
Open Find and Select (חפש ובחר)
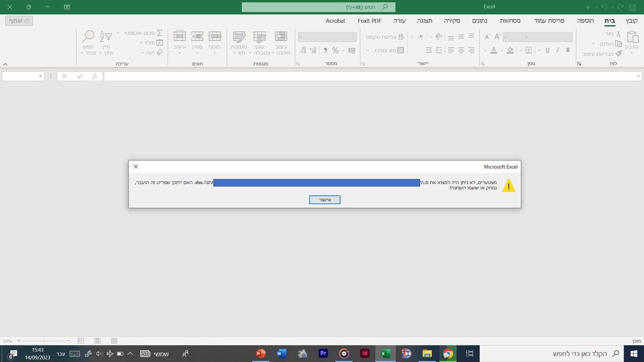[89, 43]
